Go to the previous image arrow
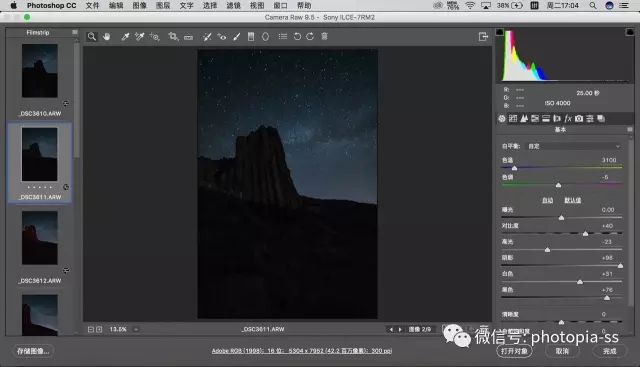This screenshot has width=640, height=367. click(x=391, y=329)
